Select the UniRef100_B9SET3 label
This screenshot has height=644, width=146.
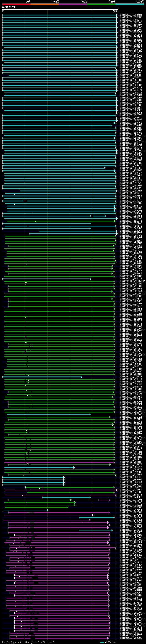pos(131,233)
